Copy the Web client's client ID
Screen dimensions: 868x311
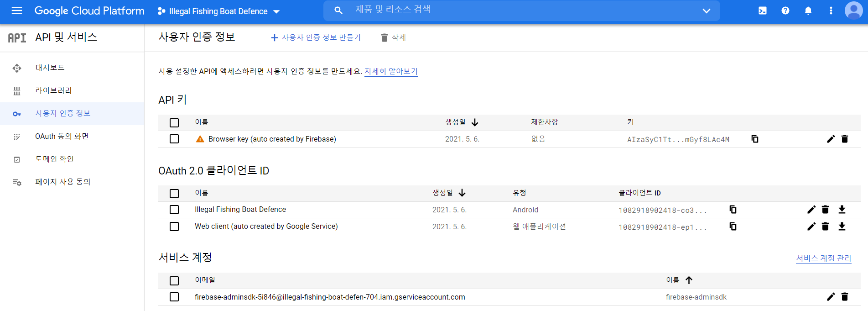pos(733,227)
